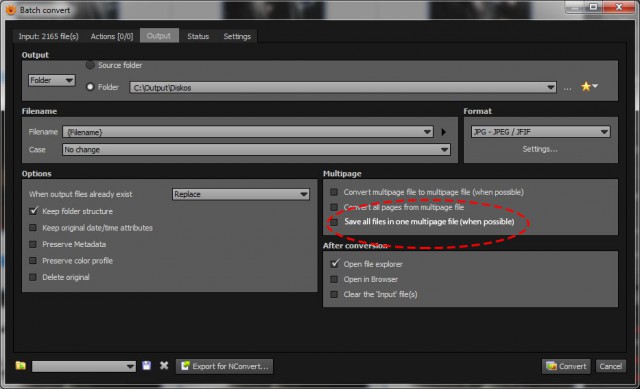Switch to the Status tab
The image size is (640, 389).
click(198, 36)
